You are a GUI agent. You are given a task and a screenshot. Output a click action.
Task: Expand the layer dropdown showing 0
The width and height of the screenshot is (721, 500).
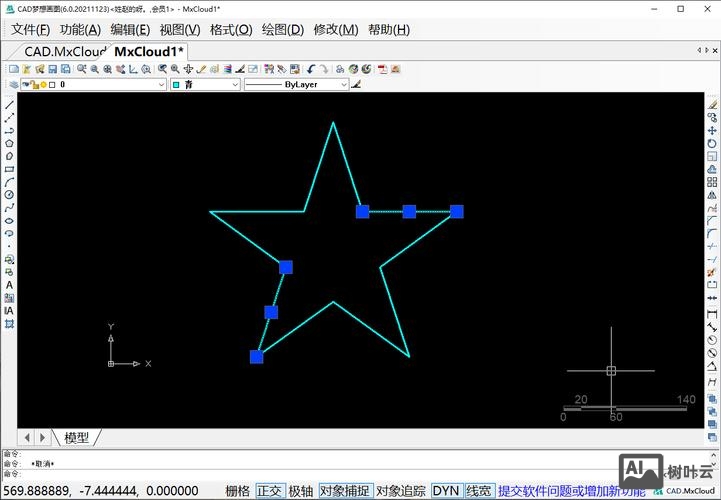pos(161,86)
